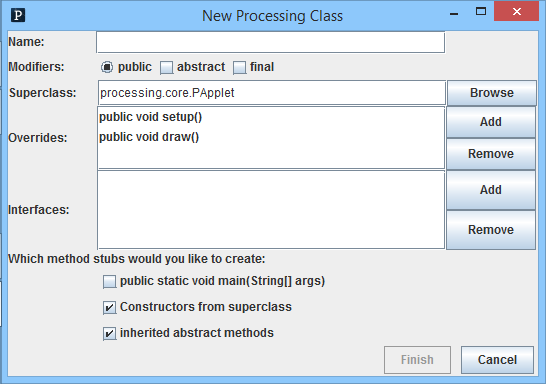Maximize the New Processing Class dialog
546x384 pixels.
pos(481,11)
